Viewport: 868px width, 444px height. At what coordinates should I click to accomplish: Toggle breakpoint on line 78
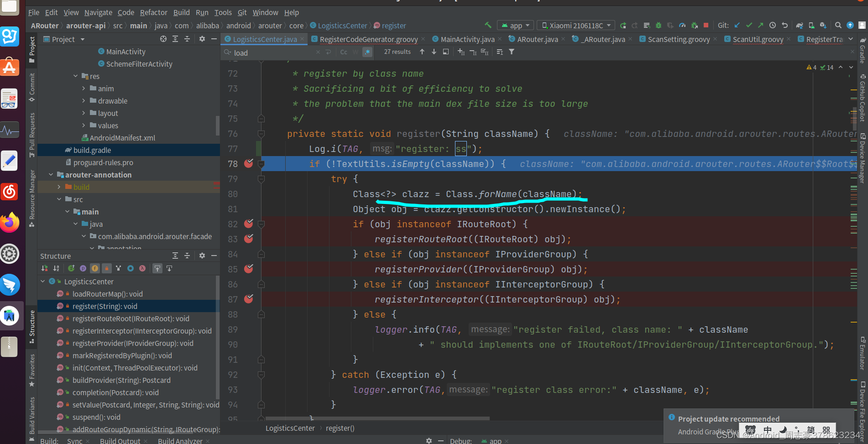click(x=249, y=163)
